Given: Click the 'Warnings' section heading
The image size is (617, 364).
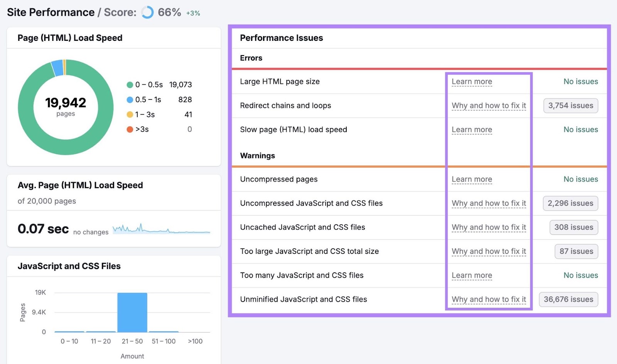Looking at the screenshot, I should (x=258, y=156).
